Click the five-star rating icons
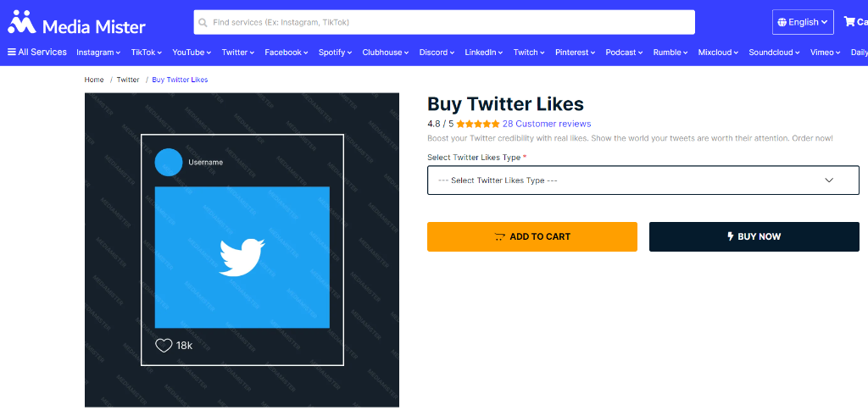This screenshot has height=416, width=868. (x=478, y=124)
